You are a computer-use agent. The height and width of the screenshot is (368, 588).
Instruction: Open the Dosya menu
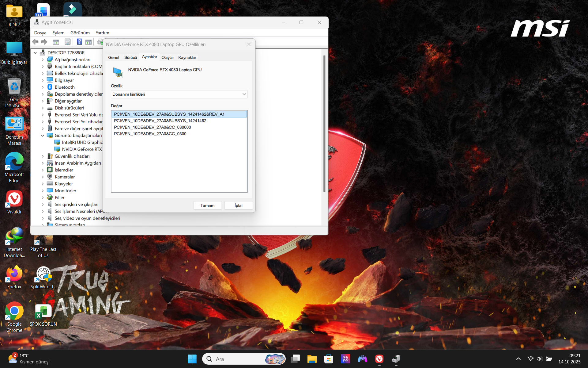(x=40, y=33)
